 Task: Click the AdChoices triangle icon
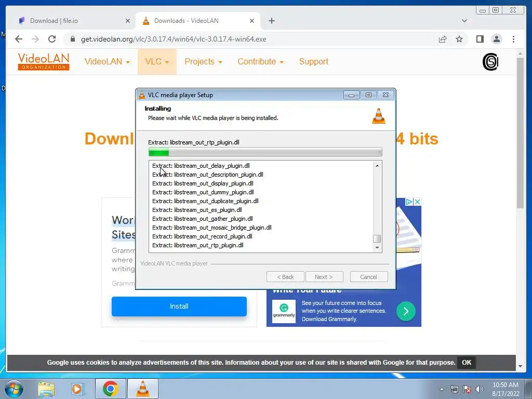pyautogui.click(x=409, y=202)
